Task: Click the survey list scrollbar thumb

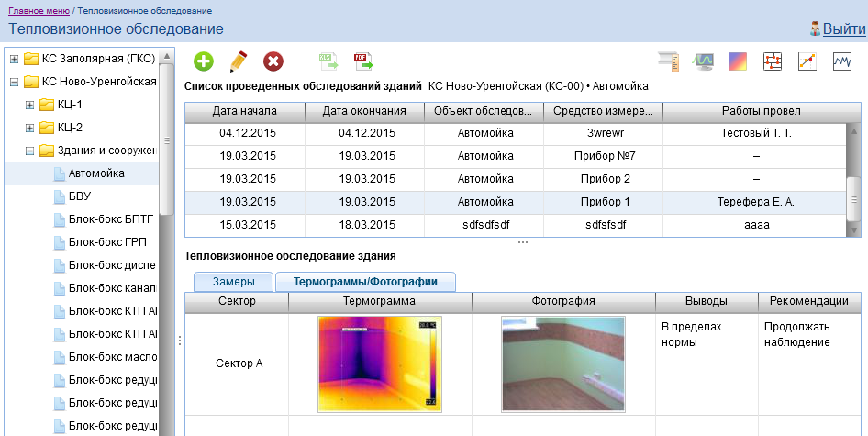Action: 854,199
